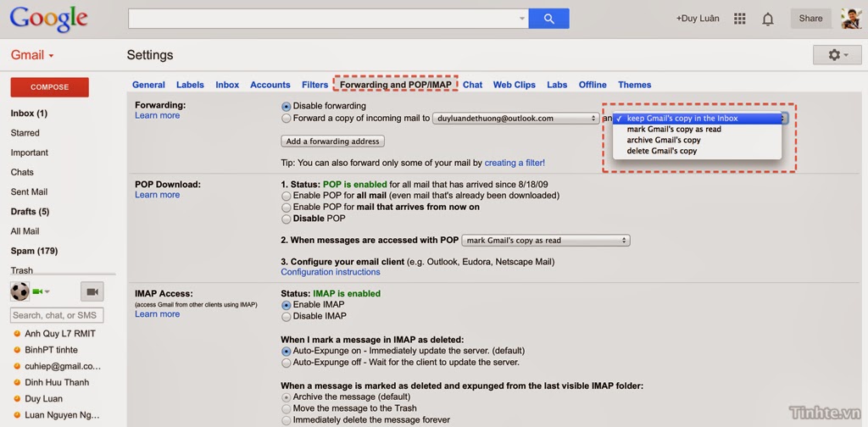Open chat with Dinh Huu Thanh
This screenshot has width=868, height=427.
(x=57, y=383)
